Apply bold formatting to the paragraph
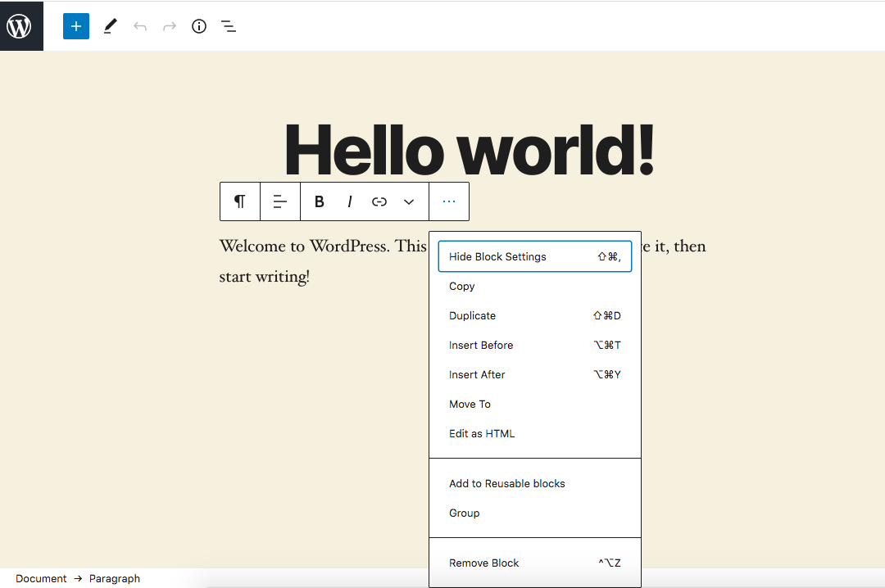Image resolution: width=885 pixels, height=588 pixels. [319, 201]
